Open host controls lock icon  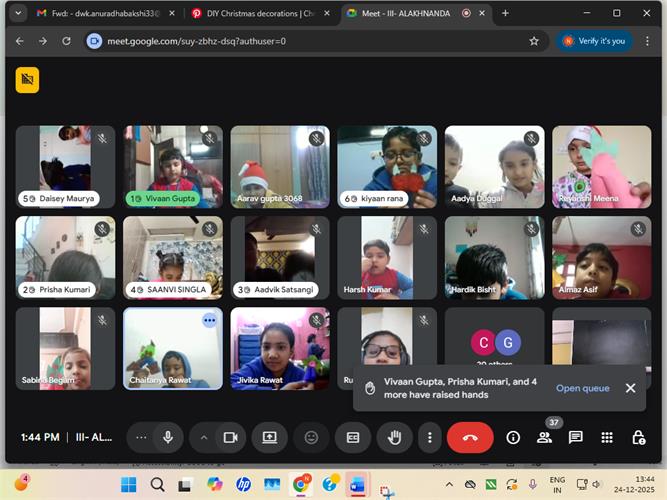click(x=638, y=437)
